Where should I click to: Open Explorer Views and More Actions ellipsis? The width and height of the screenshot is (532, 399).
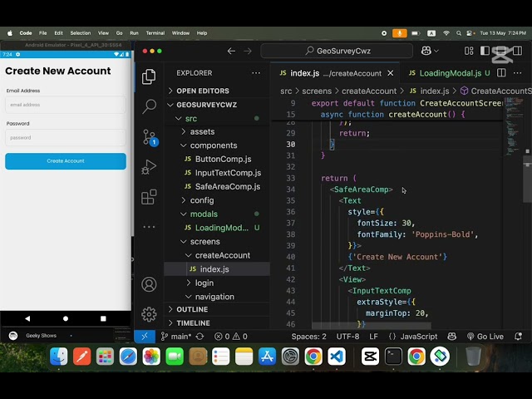point(256,73)
